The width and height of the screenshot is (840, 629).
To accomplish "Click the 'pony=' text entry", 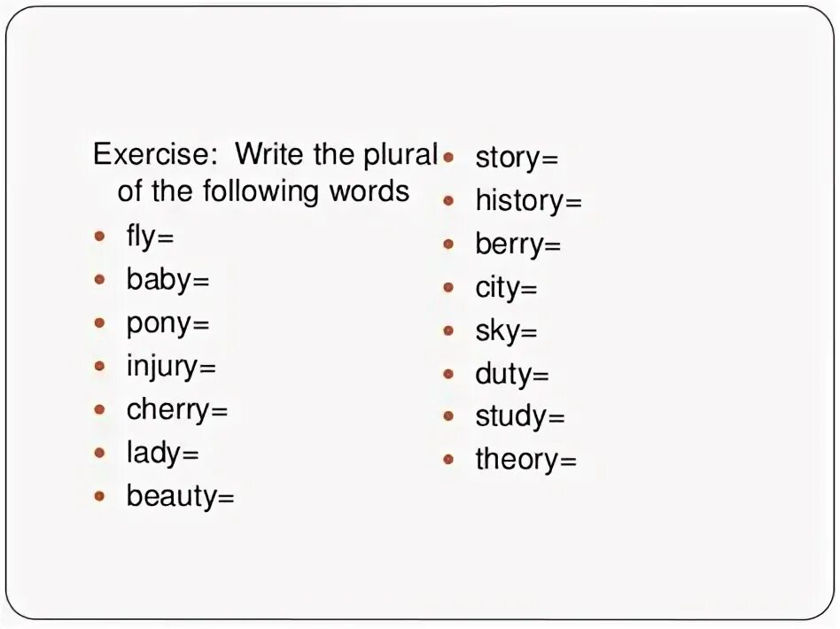I will click(x=167, y=324).
